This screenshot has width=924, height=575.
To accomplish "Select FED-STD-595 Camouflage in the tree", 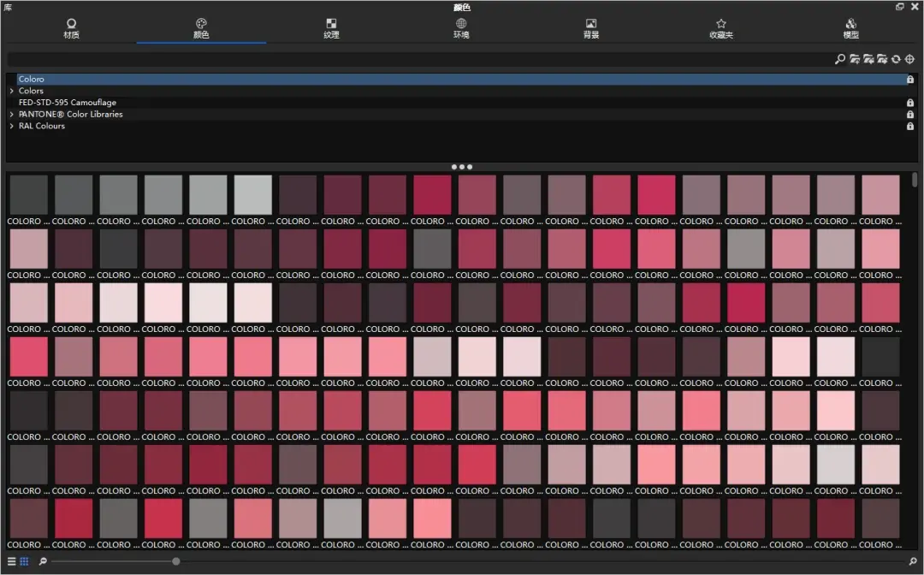I will click(x=68, y=103).
